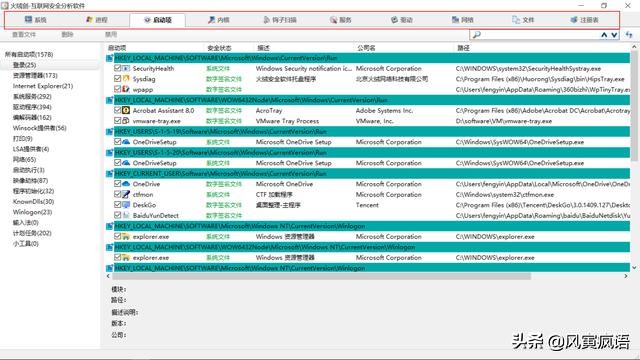Open the 注册表 tab
640x360 pixels.
click(585, 20)
